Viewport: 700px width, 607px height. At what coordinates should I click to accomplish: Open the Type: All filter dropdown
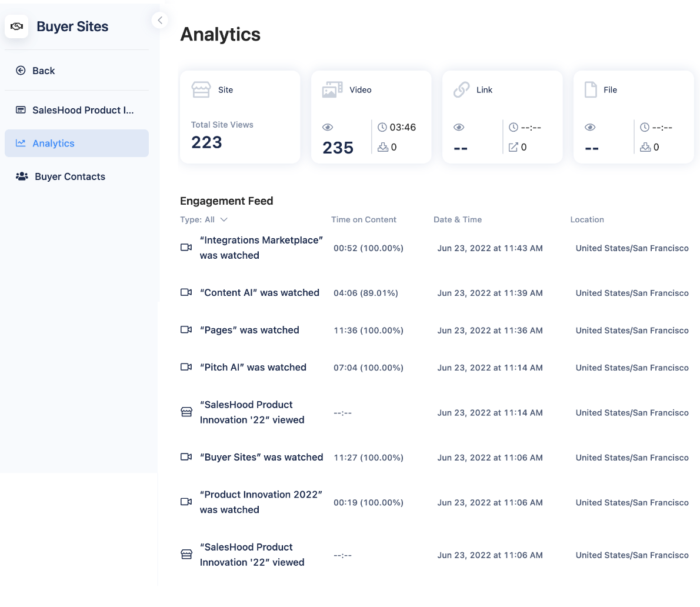point(204,219)
